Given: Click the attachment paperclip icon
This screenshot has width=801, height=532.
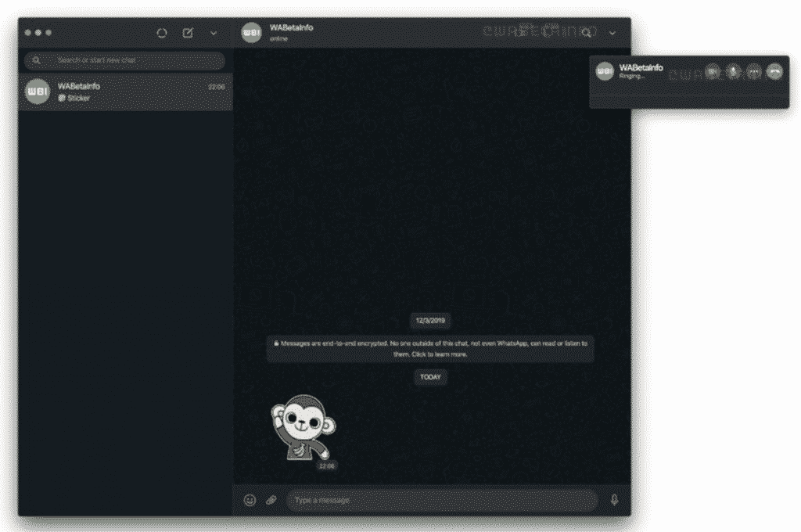Looking at the screenshot, I should tap(271, 499).
